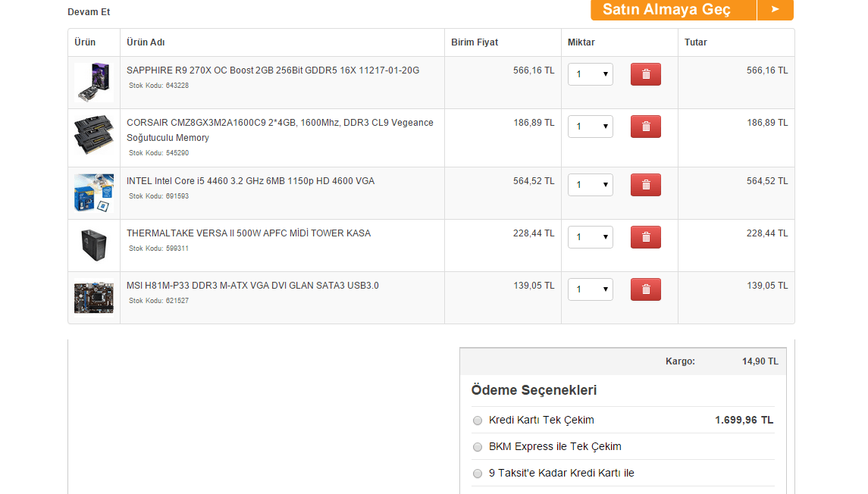Screen dimensions: 868x494
Task: Click the Intel processor box thumbnail
Action: click(94, 193)
